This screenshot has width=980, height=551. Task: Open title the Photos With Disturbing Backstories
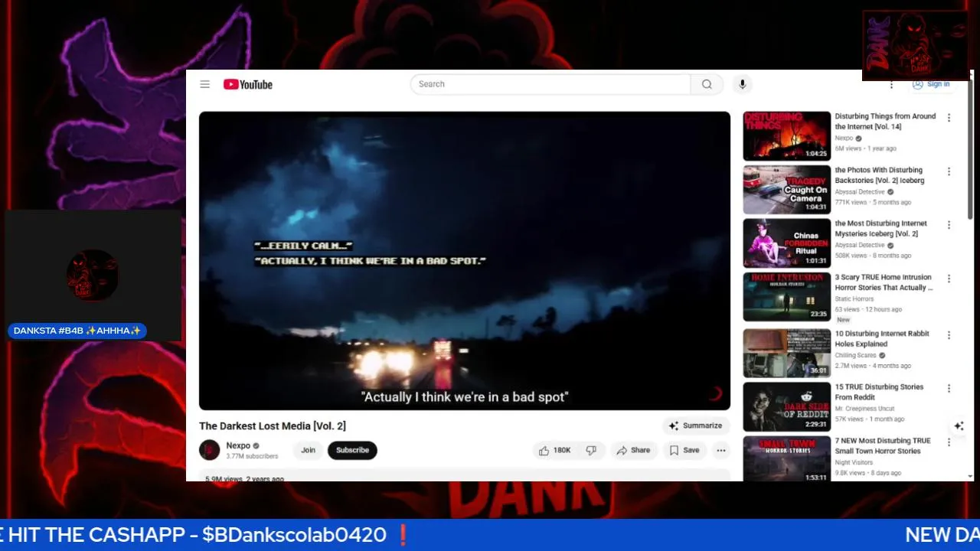(880, 175)
